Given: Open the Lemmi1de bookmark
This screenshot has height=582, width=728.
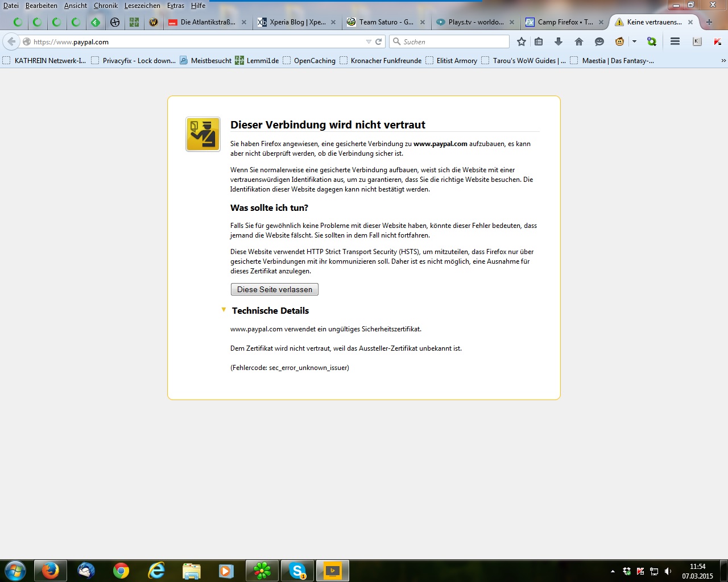Looking at the screenshot, I should 257,60.
